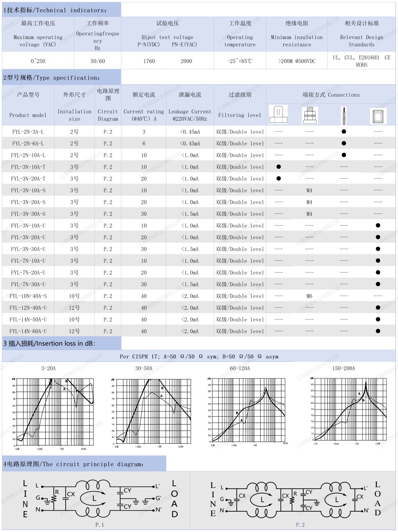Click the Type specification section heading
398x532 pixels.
tap(52, 78)
